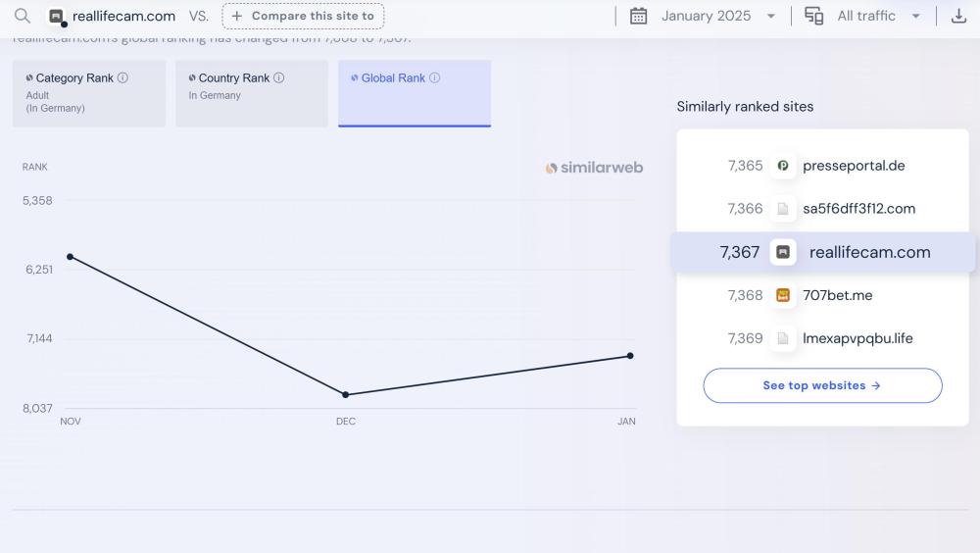Click the calendar icon beside January 2025
Screen dimensions: 980x553
pyautogui.click(x=639, y=16)
